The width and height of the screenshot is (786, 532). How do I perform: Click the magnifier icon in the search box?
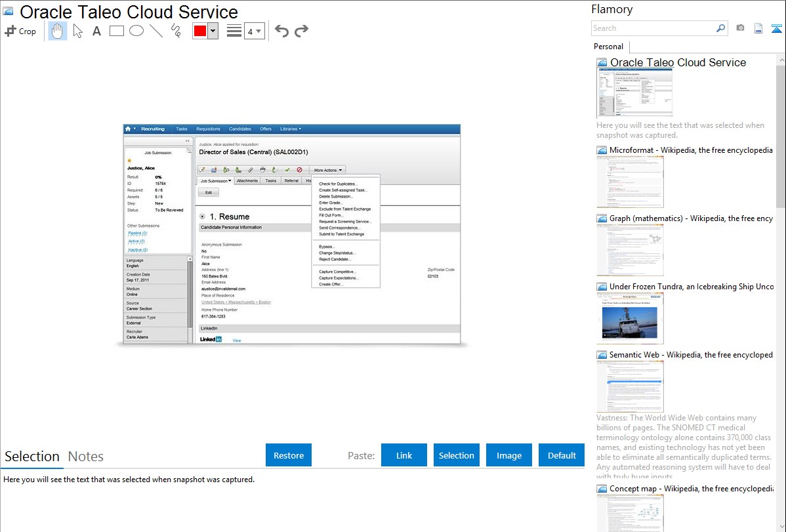click(720, 28)
